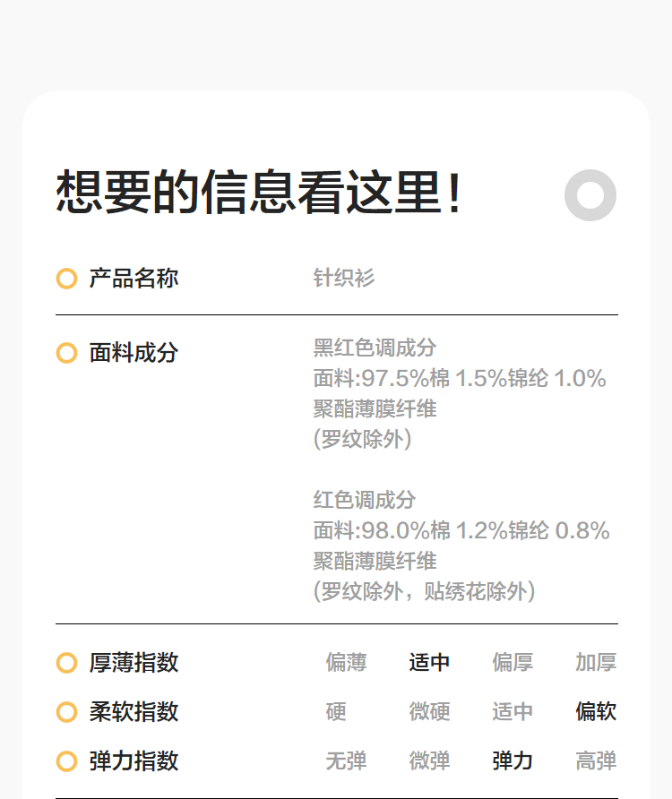Choose 硬 softness option

pyautogui.click(x=336, y=712)
